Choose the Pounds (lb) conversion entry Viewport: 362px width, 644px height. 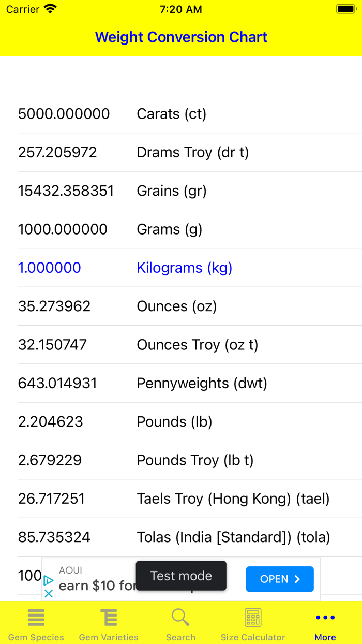181,421
